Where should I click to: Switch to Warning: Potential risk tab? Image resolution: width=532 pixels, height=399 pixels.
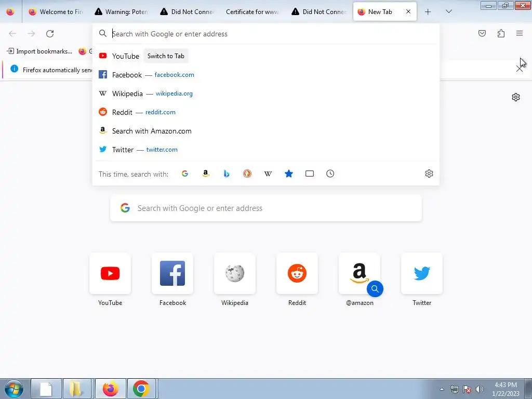[x=122, y=12]
